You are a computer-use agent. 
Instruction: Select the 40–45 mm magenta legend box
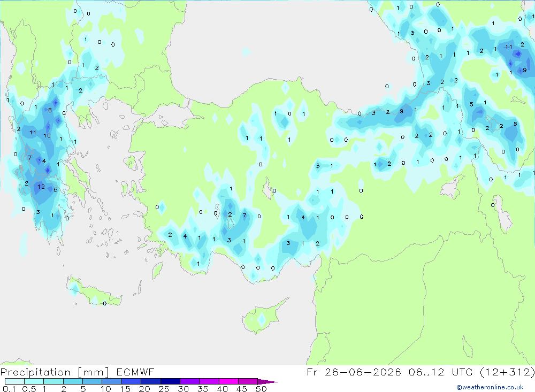(x=228, y=381)
